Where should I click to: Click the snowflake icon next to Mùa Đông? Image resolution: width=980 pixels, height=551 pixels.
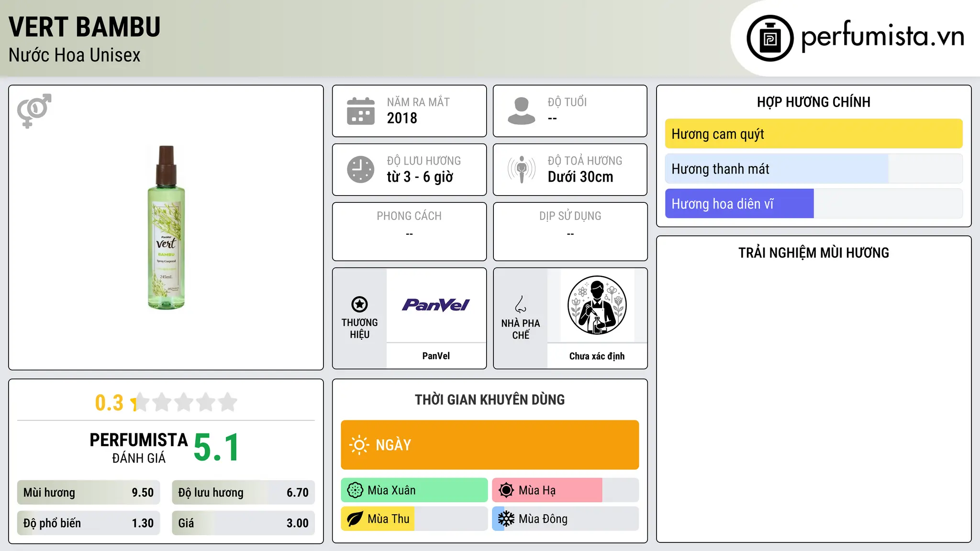506,519
